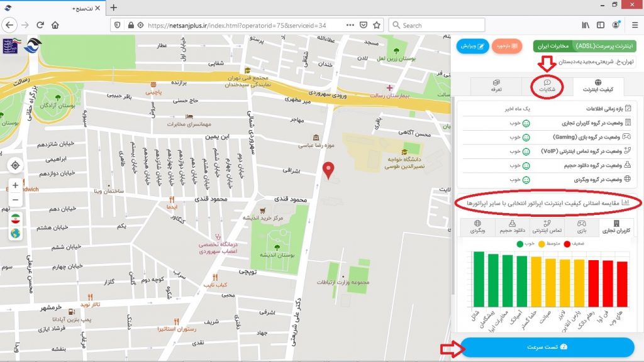Click the بیمارستان رسالت hospital marker
This screenshot has height=362, width=644.
coord(389,88)
